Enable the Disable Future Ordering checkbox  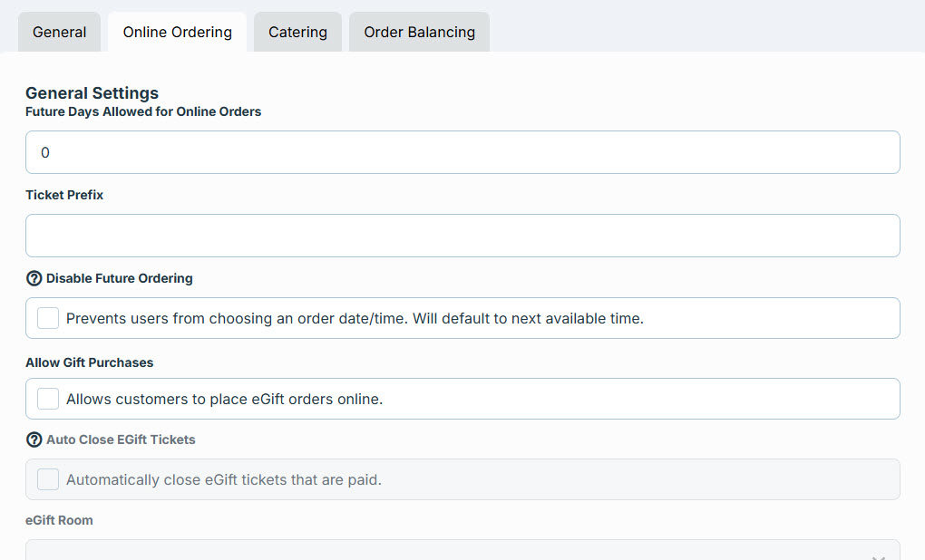[48, 318]
